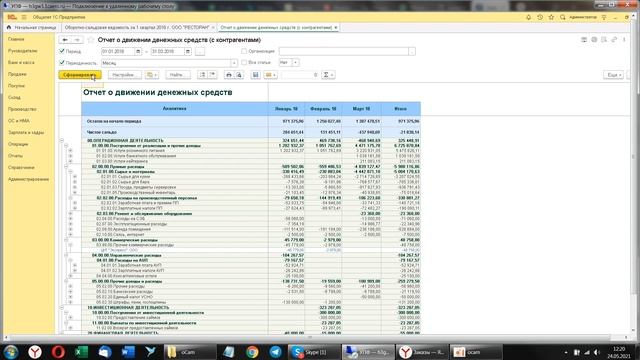Collapse the 04.00.00 Управленческие расходы group

(x=66, y=255)
